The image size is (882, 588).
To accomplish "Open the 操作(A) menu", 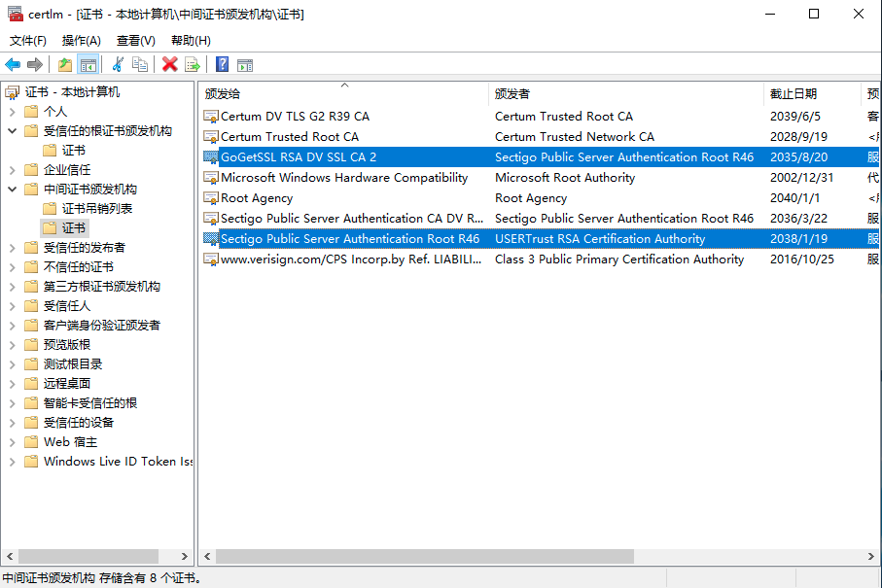I will [81, 41].
